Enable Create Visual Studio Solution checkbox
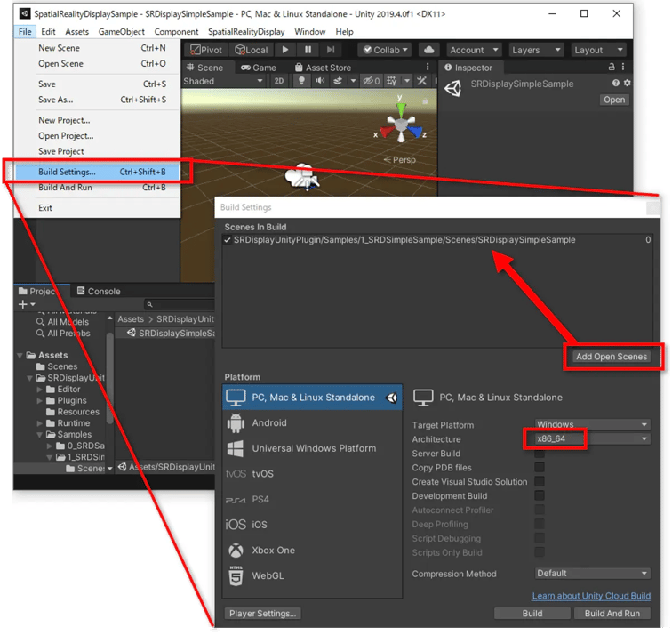 click(x=540, y=481)
